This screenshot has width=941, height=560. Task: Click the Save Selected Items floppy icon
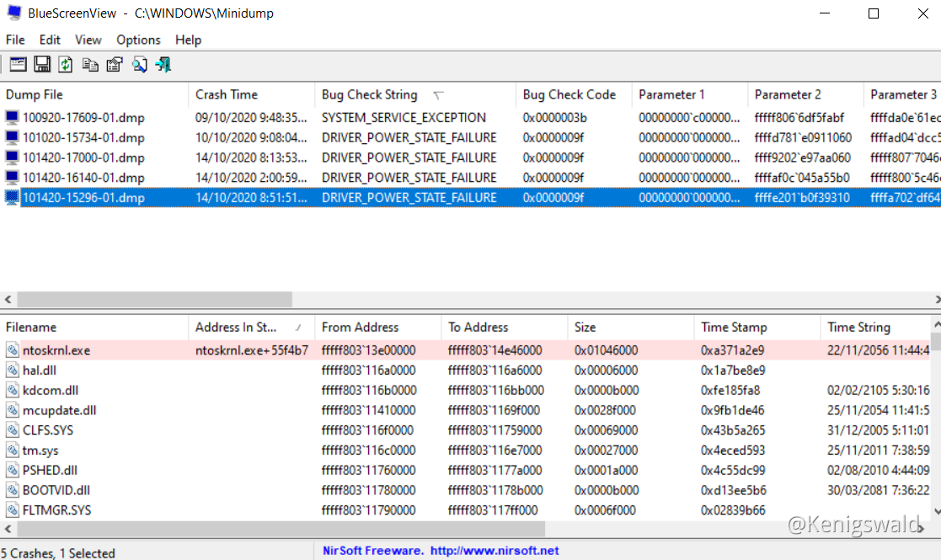(42, 65)
